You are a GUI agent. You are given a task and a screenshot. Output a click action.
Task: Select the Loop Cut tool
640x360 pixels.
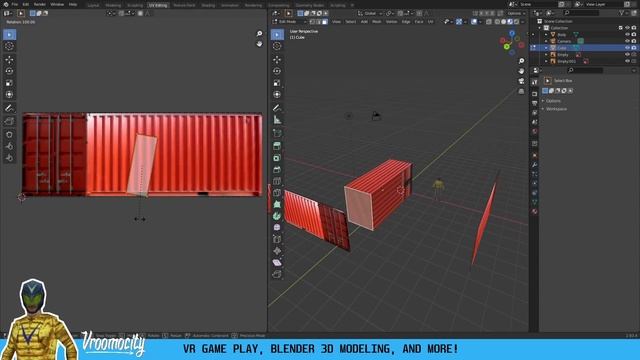[277, 181]
